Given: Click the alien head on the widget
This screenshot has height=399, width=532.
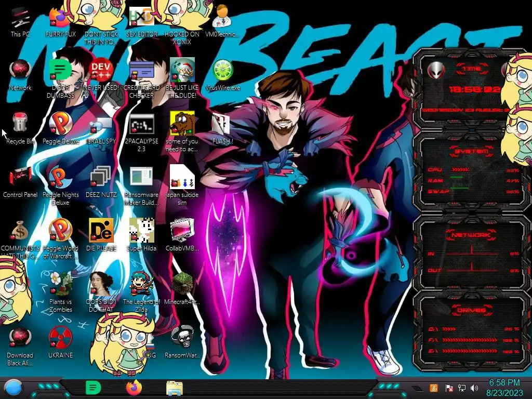Looking at the screenshot, I should click(x=436, y=70).
